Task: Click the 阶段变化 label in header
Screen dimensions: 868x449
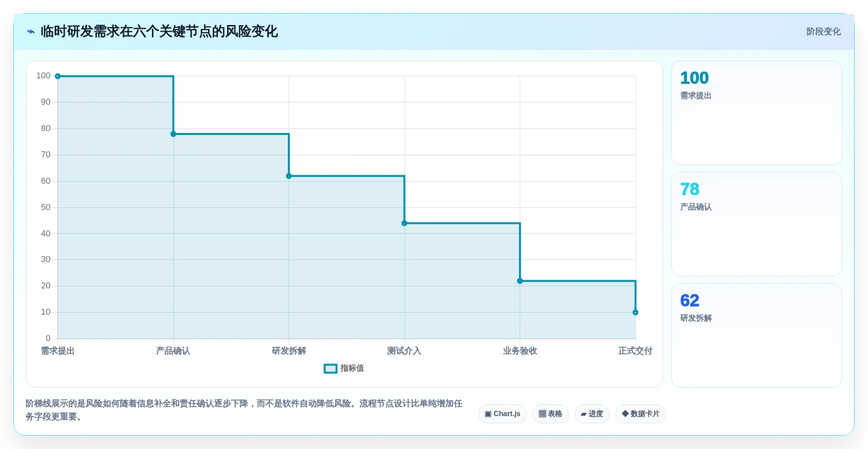Action: [823, 32]
